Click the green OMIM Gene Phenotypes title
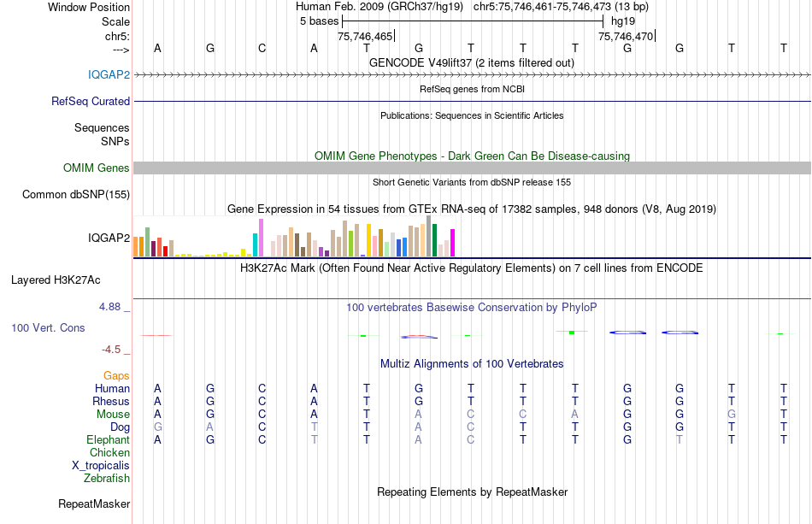This screenshot has width=812, height=524. pyautogui.click(x=472, y=156)
